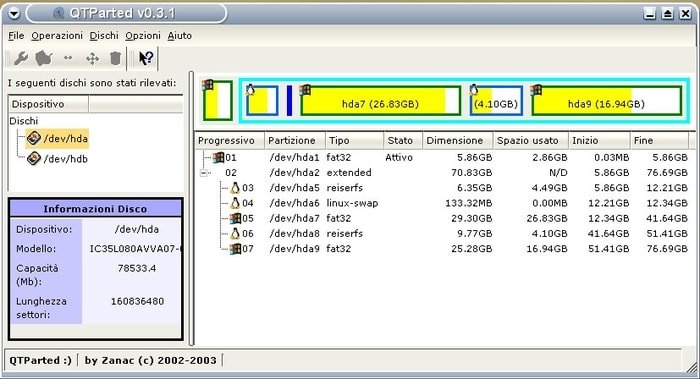
Task: Choose the horizontal resize arrows tool
Action: click(x=68, y=58)
